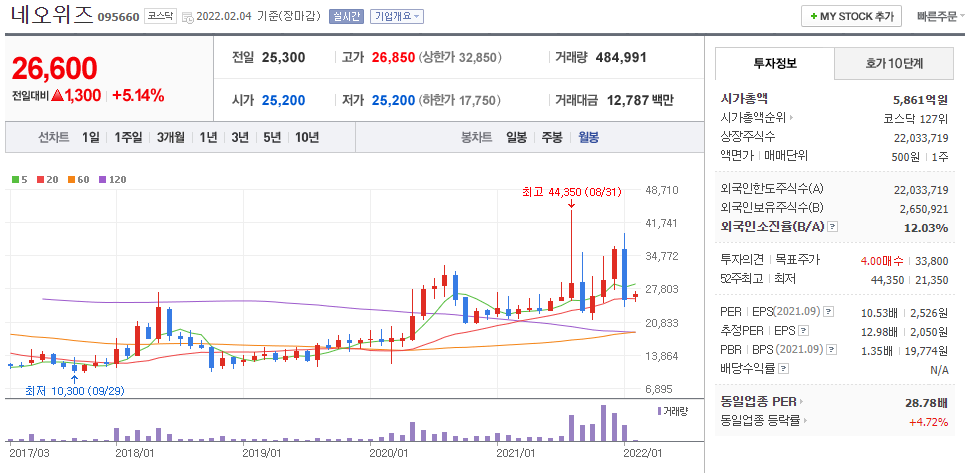Open the 동일업종 PER link
The image size is (966, 473).
(x=761, y=402)
